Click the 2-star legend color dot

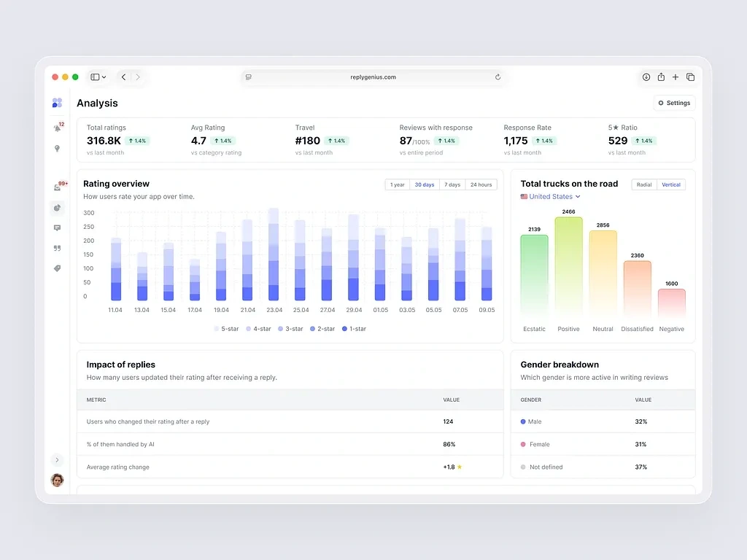(312, 329)
